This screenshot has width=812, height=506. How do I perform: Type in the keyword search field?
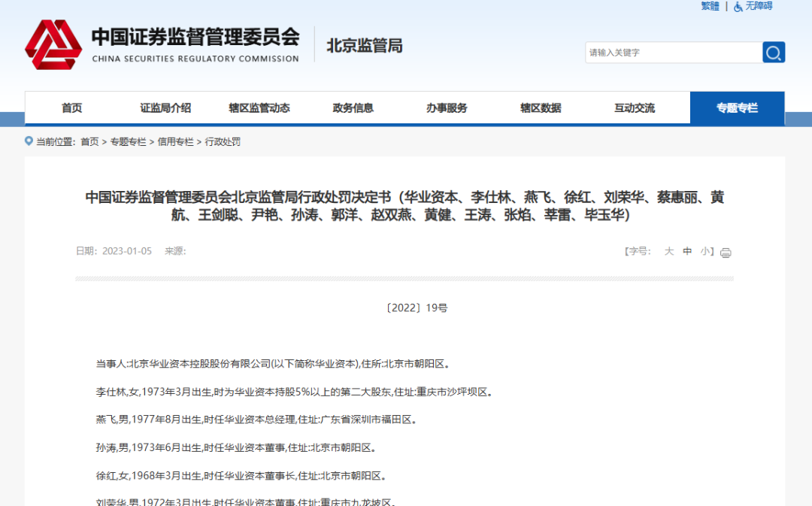[673, 53]
